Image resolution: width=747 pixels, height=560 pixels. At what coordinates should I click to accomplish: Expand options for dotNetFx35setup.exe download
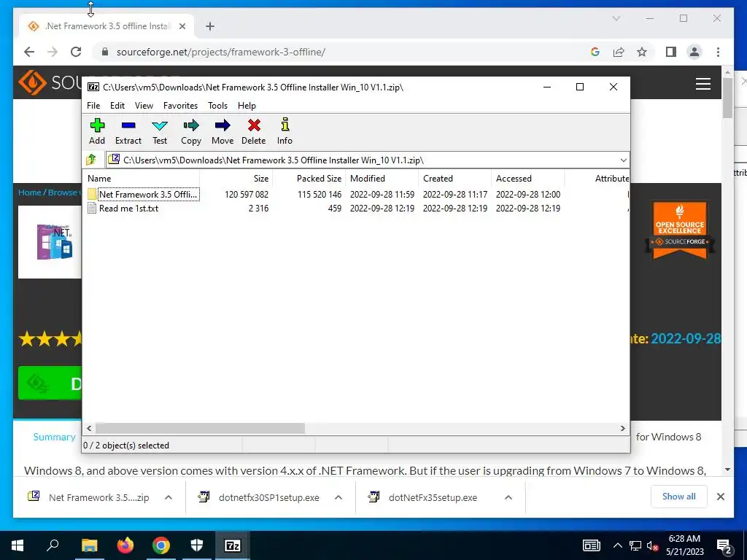tap(508, 497)
